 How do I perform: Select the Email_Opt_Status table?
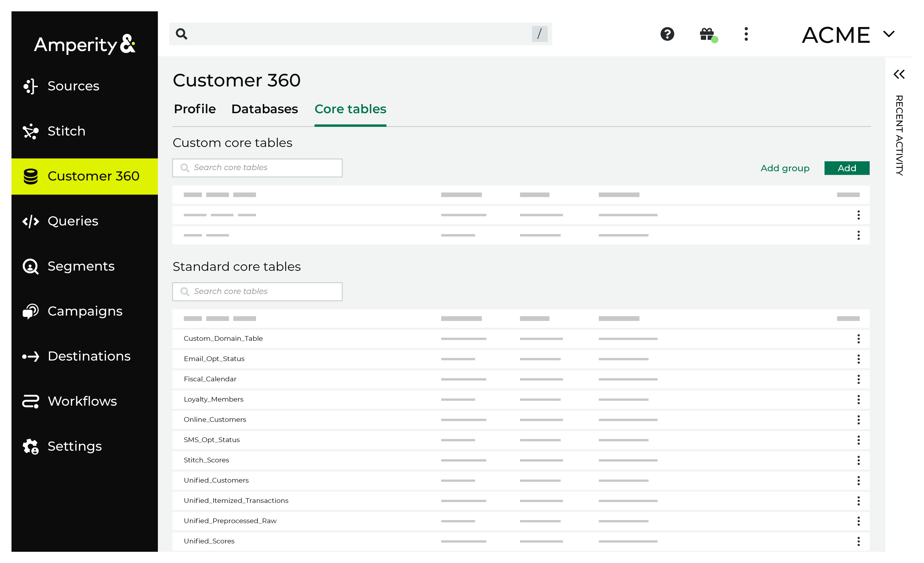[x=214, y=359]
